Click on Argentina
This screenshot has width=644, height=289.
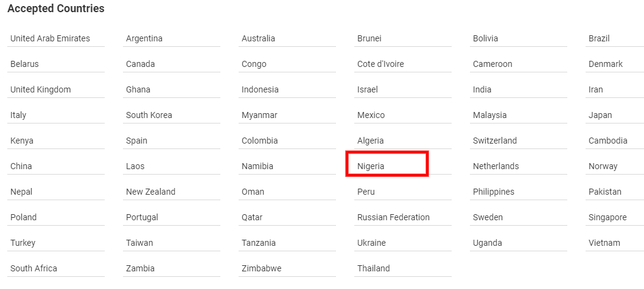click(x=144, y=38)
